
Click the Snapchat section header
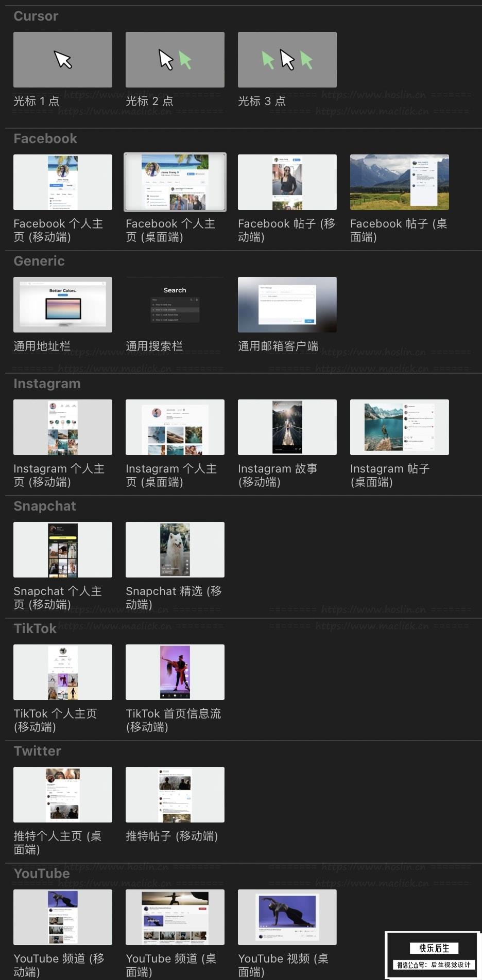45,506
